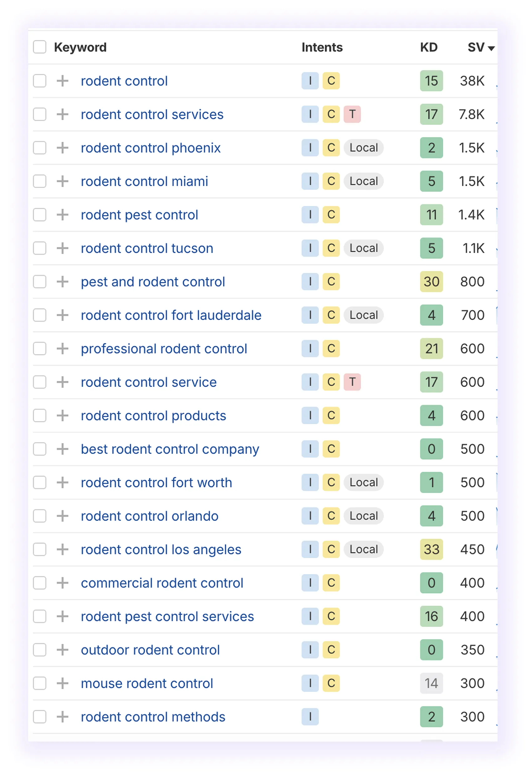Viewport: 532px width, 776px height.
Task: Check the header checkbox to select all keywords
Action: tap(39, 47)
